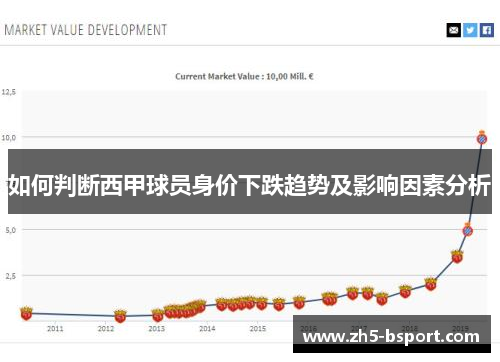Click the 2012 x-axis label

pyautogui.click(x=106, y=329)
